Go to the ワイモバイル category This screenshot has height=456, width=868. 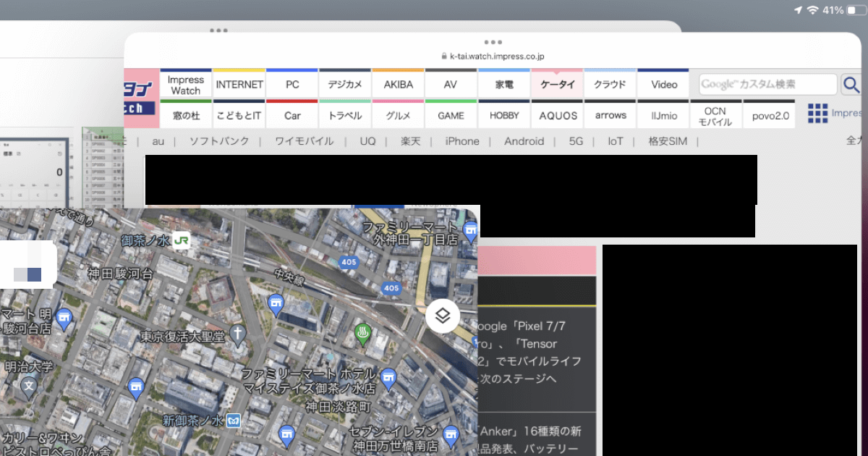click(305, 141)
